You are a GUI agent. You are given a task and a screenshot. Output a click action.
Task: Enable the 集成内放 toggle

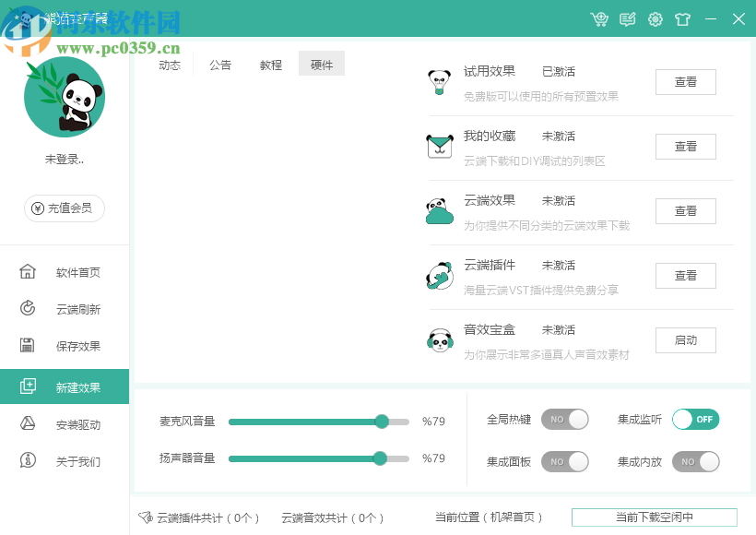point(695,462)
